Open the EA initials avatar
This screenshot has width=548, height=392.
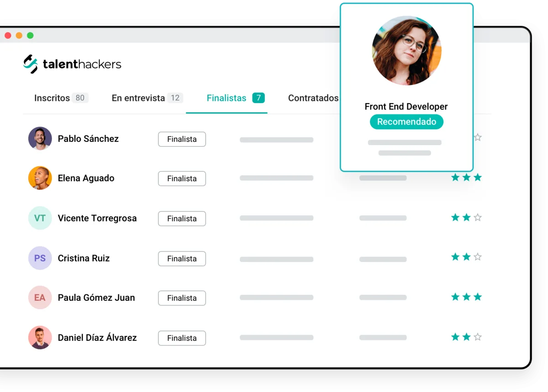[x=40, y=298]
